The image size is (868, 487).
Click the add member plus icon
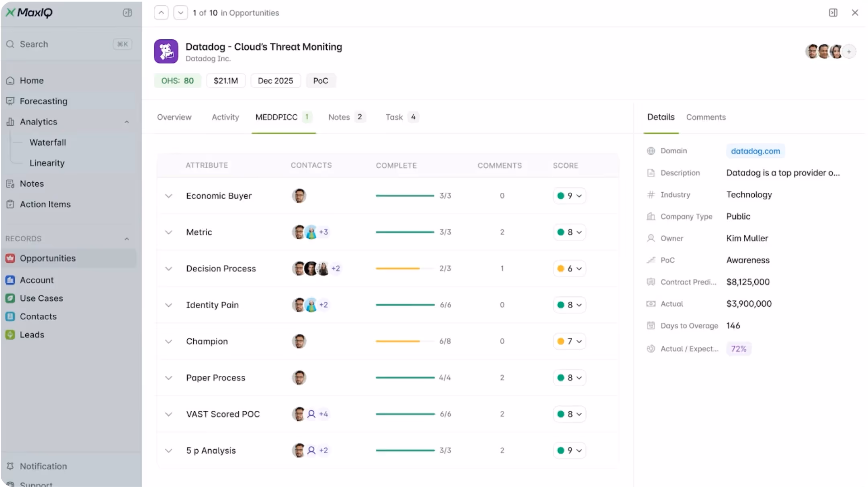[x=849, y=52]
